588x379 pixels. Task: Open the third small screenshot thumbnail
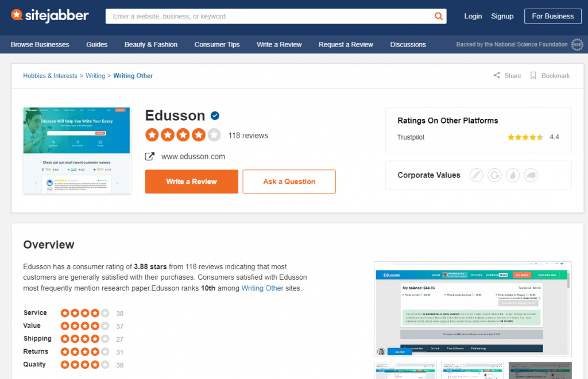coord(540,370)
